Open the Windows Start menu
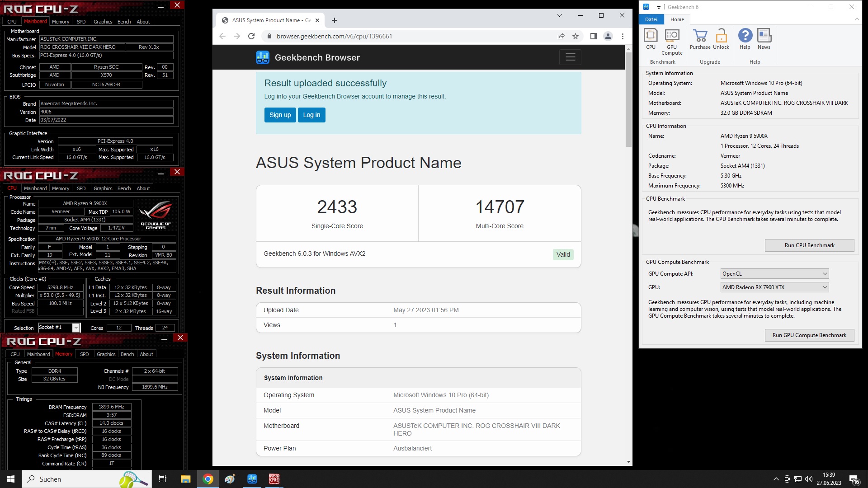 tap(11, 479)
